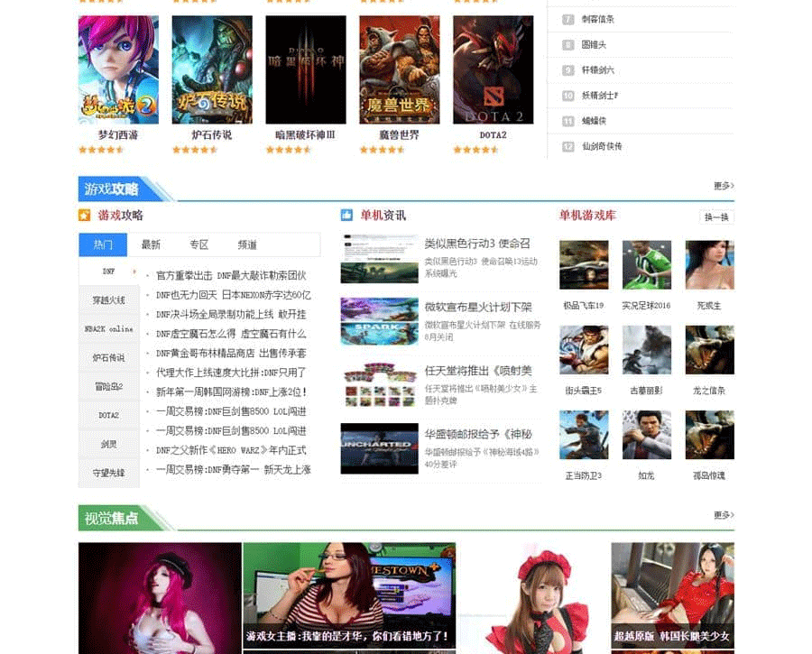
Task: Select DOTA2 in the game side list
Action: tap(109, 415)
